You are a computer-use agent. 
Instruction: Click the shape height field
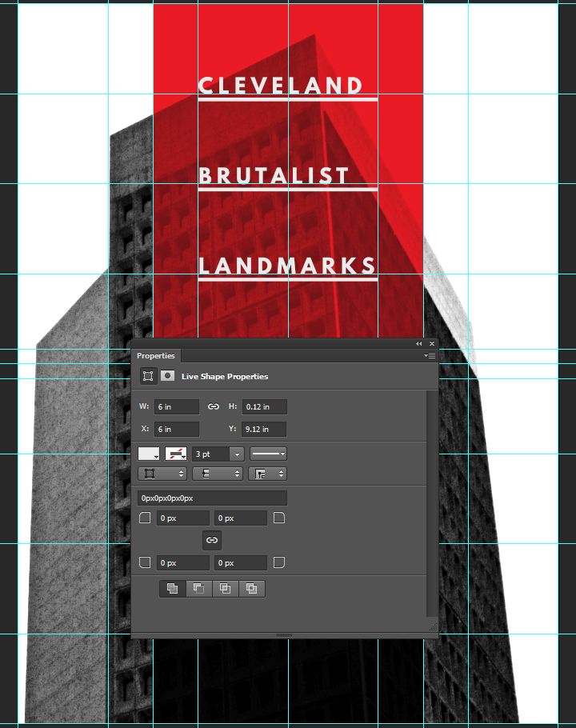coord(265,406)
